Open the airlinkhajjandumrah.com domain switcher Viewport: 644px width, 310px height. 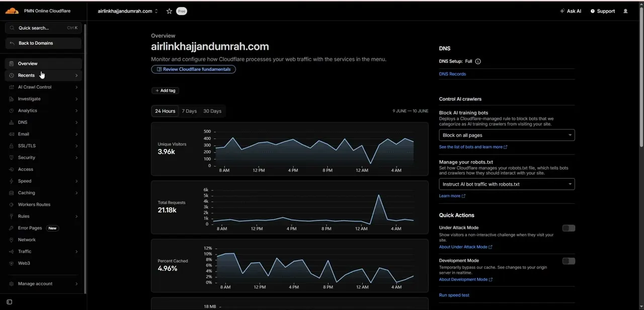click(x=128, y=11)
